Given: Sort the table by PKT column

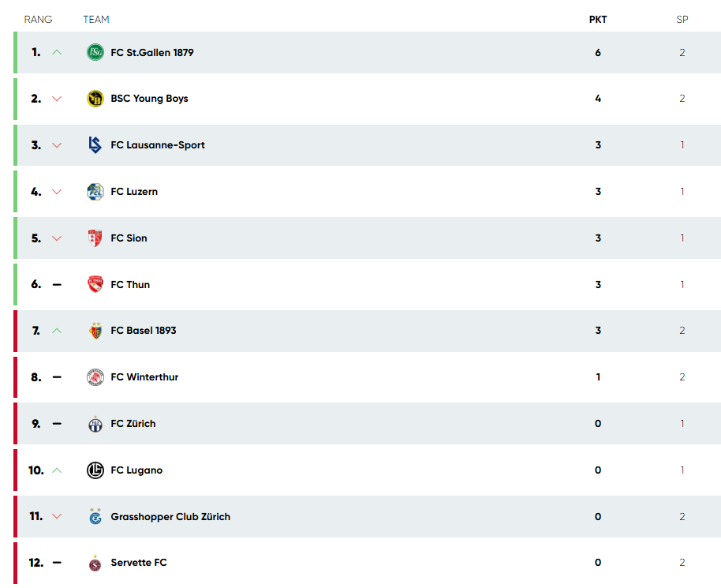Looking at the screenshot, I should [x=598, y=19].
